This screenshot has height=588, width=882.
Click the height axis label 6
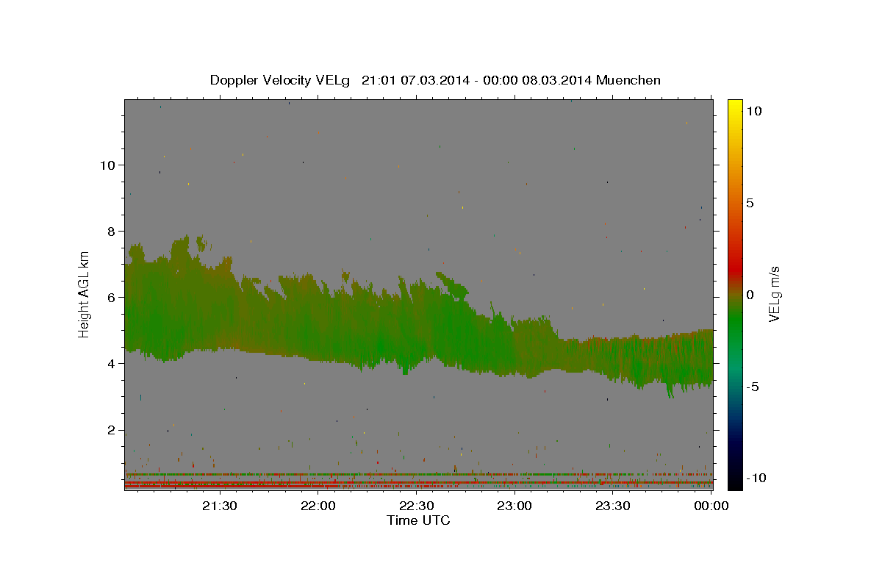coord(111,297)
